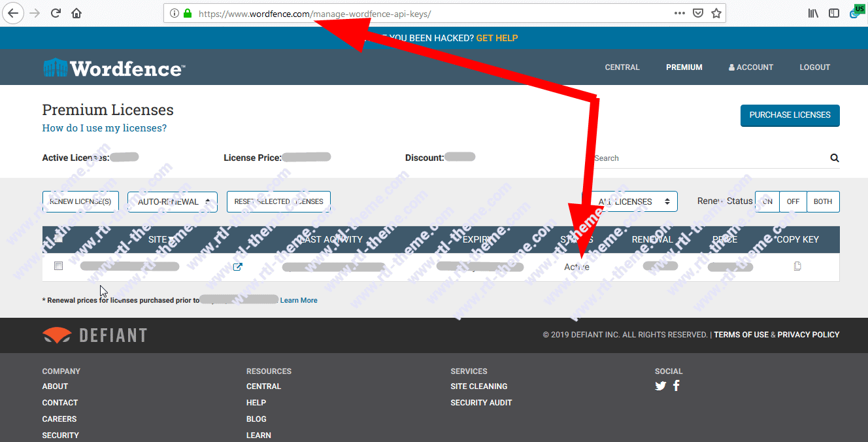The image size is (868, 442).
Task: Click the COPY KEY column header
Action: (797, 239)
